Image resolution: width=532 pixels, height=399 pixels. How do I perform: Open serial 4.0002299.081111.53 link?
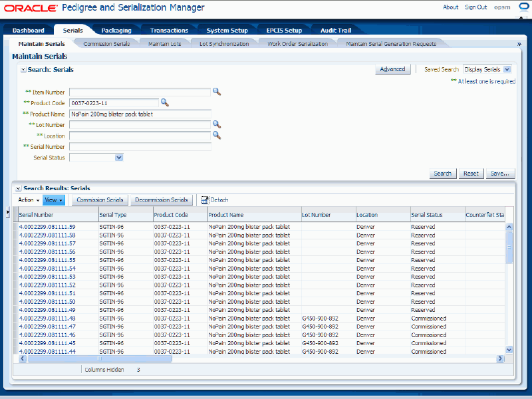[x=47, y=277]
